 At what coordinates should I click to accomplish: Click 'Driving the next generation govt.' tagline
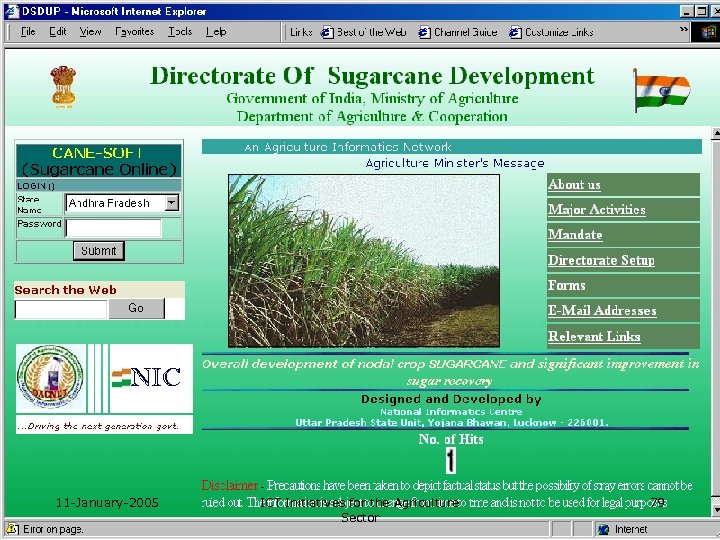coord(98,426)
